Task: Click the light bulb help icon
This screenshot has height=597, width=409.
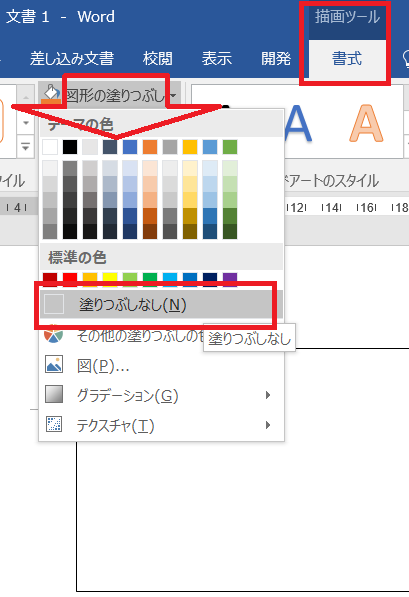Action: pos(406,59)
